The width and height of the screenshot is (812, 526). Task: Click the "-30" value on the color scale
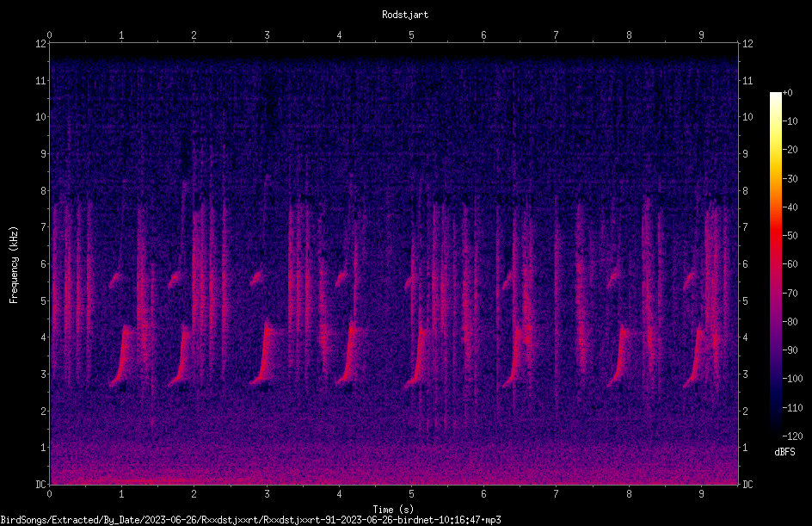[790, 179]
